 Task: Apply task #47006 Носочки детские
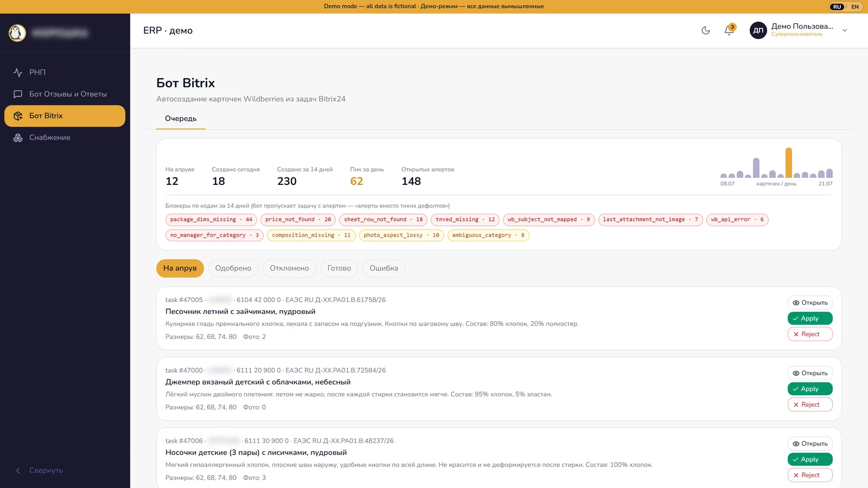tap(810, 459)
